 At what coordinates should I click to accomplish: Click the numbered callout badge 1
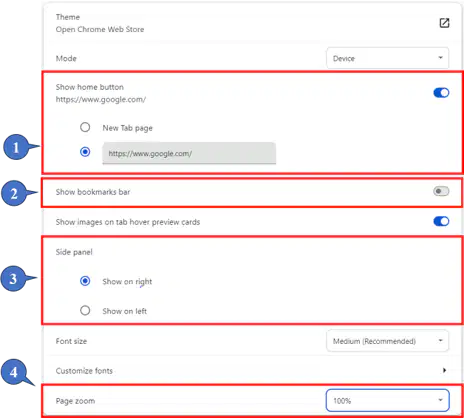click(x=16, y=147)
